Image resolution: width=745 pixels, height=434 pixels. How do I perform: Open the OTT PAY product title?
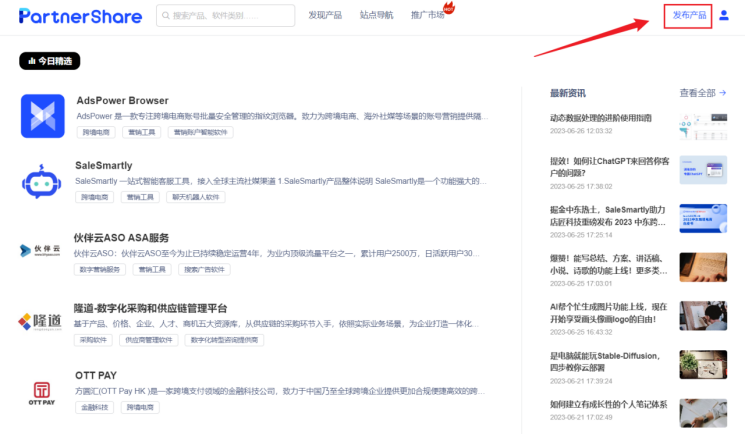coord(96,376)
